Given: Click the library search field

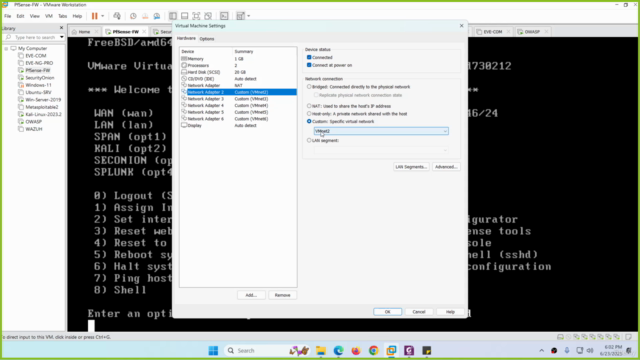Looking at the screenshot, I should pyautogui.click(x=35, y=37).
